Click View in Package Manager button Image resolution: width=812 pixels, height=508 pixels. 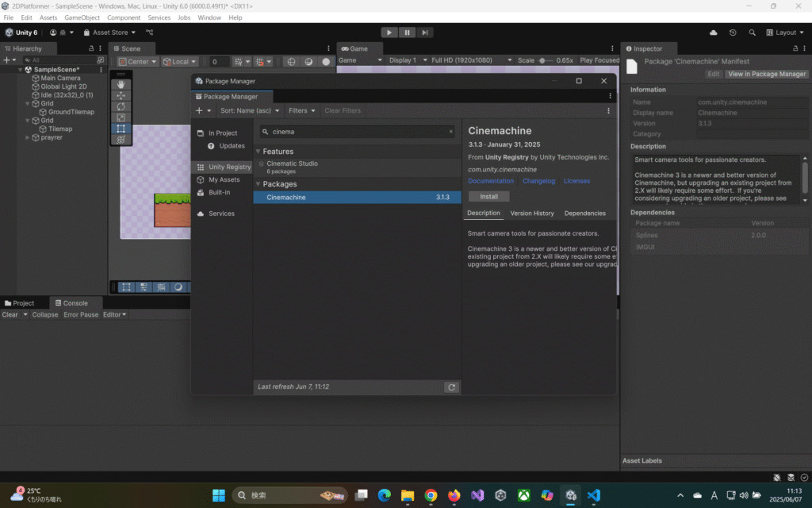point(767,74)
